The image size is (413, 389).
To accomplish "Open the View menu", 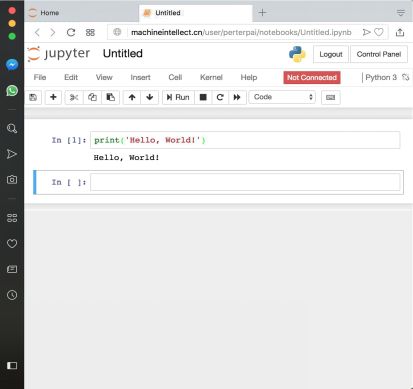I will click(x=104, y=77).
